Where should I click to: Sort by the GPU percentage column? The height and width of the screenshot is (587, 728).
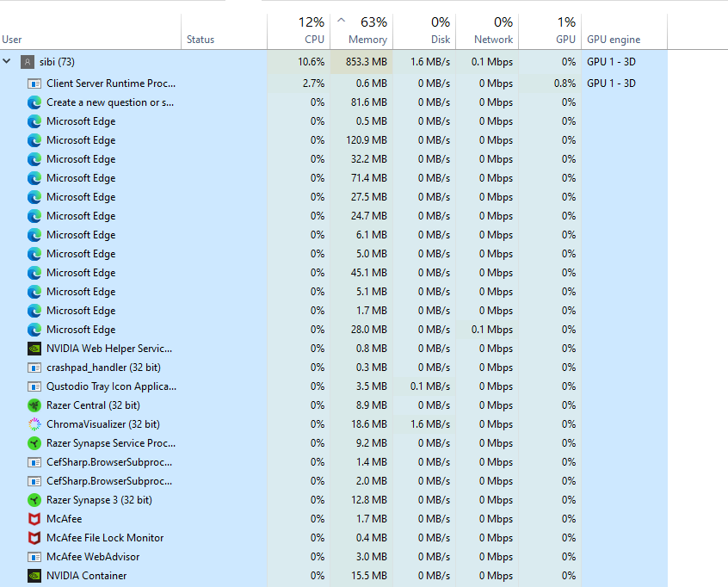click(550, 32)
